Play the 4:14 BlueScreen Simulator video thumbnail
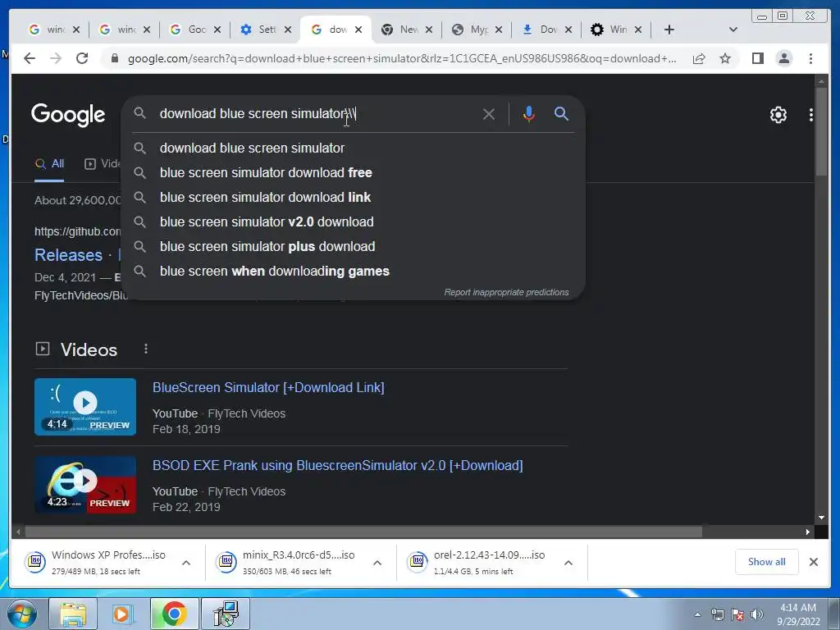840x630 pixels. point(85,407)
